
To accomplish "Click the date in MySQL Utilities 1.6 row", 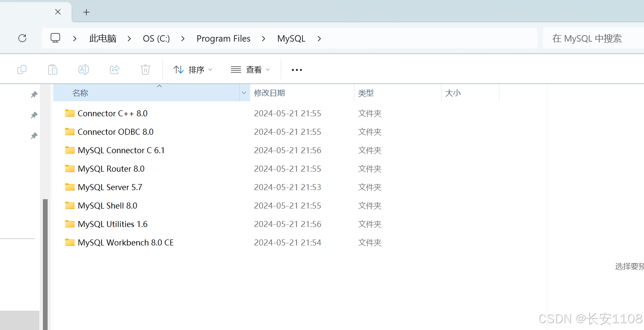I will click(x=287, y=224).
